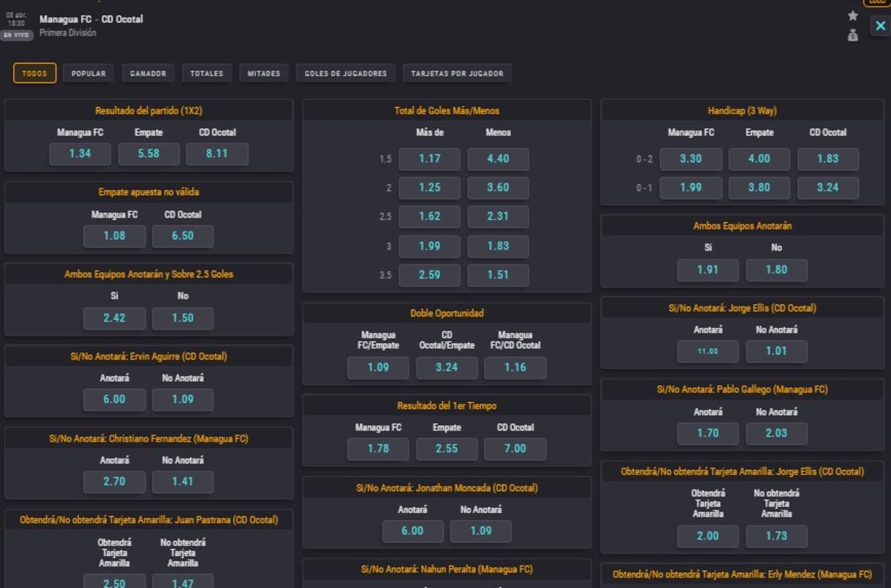
Task: Bet Ervin Aguirre Anotará at 6.00
Action: pos(114,399)
